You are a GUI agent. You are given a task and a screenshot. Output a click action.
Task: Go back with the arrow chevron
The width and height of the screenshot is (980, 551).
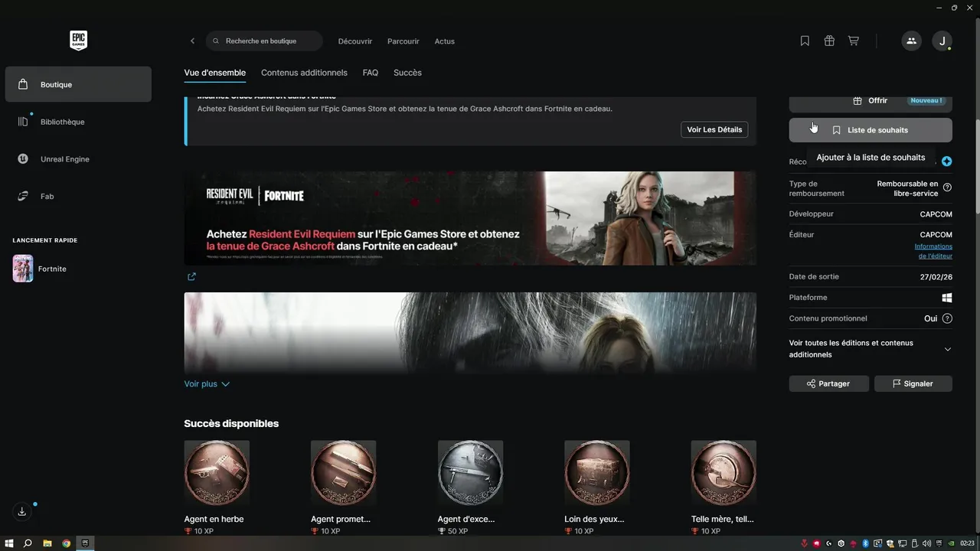tap(192, 41)
